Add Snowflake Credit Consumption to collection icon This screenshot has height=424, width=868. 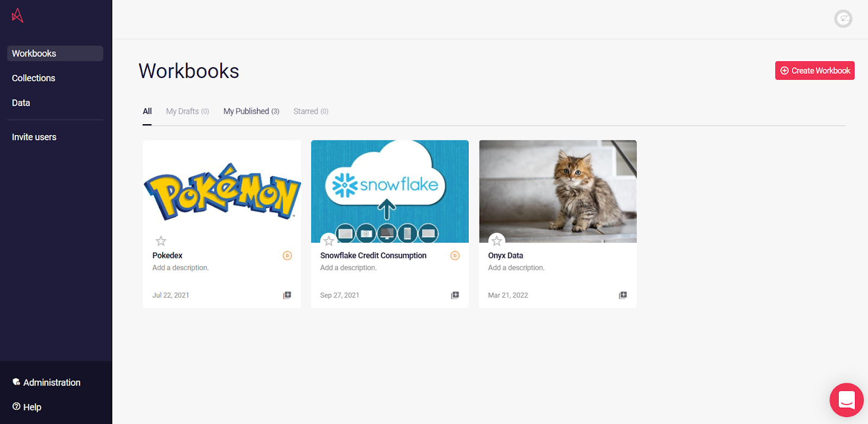[455, 295]
